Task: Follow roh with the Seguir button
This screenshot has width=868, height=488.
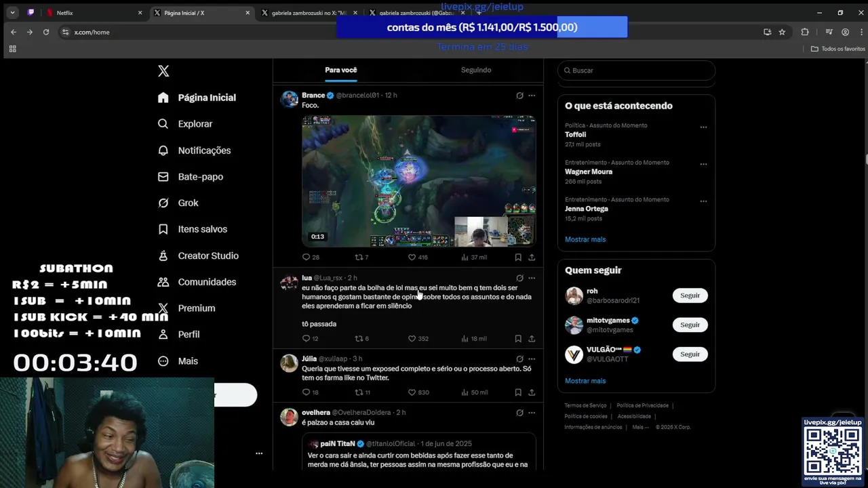Action: 690,296
